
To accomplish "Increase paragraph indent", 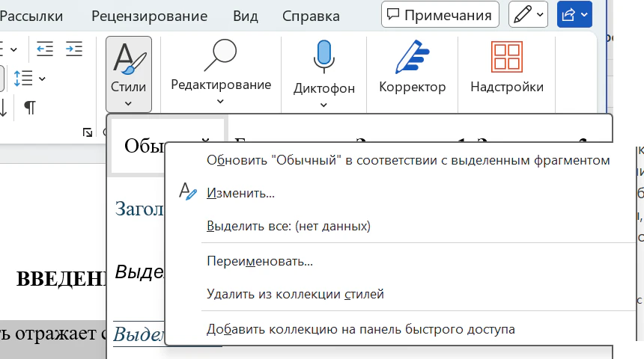I will 74,49.
